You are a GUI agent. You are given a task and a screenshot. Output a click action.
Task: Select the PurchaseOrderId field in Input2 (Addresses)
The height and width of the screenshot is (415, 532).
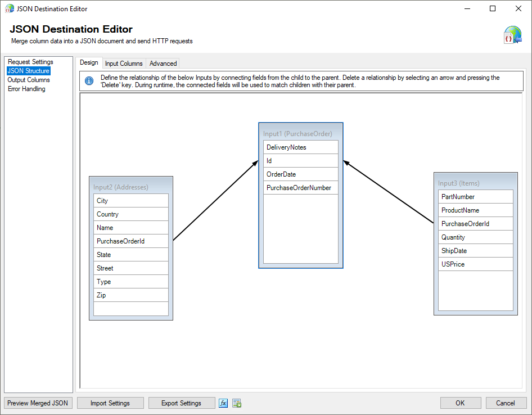pos(120,241)
